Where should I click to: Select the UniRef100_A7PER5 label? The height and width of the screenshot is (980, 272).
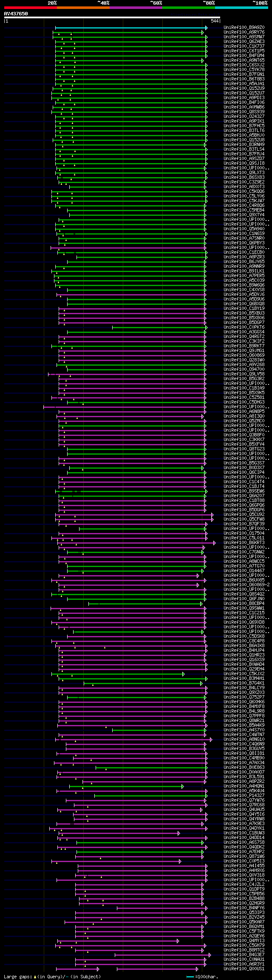coord(244,276)
